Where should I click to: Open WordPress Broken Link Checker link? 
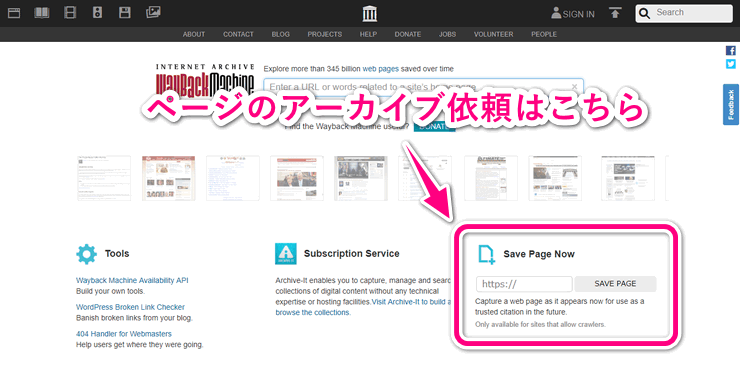(130, 307)
